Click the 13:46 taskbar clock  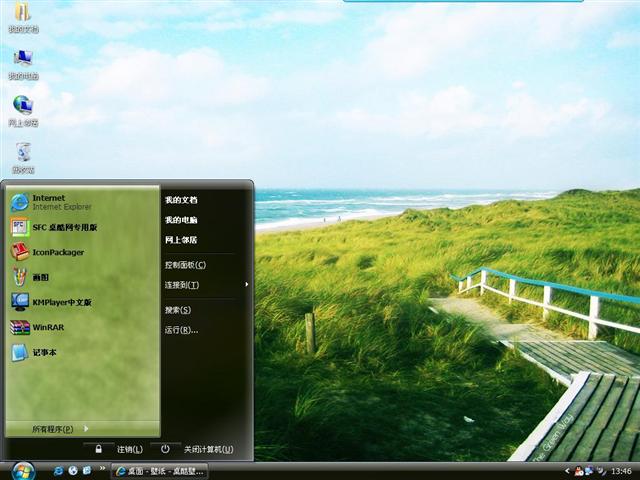point(621,471)
